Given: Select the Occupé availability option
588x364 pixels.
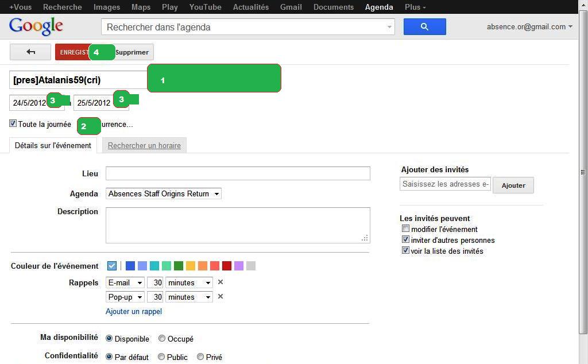Looking at the screenshot, I should click(162, 339).
